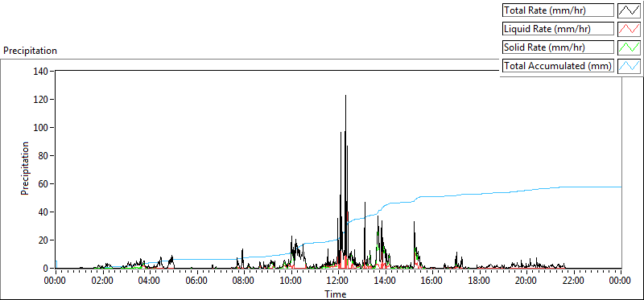Click the 10:00 time axis label
Screen dimensions: 644x300
[x=291, y=282]
